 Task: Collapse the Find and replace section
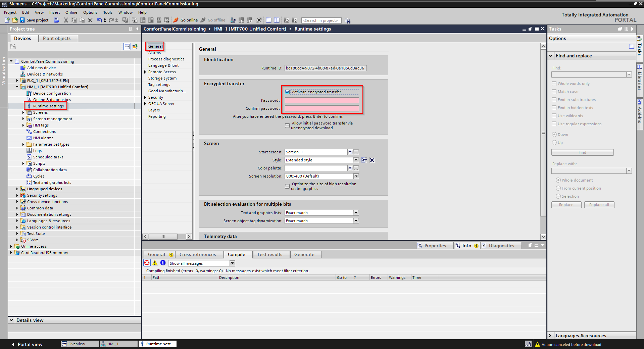click(551, 56)
